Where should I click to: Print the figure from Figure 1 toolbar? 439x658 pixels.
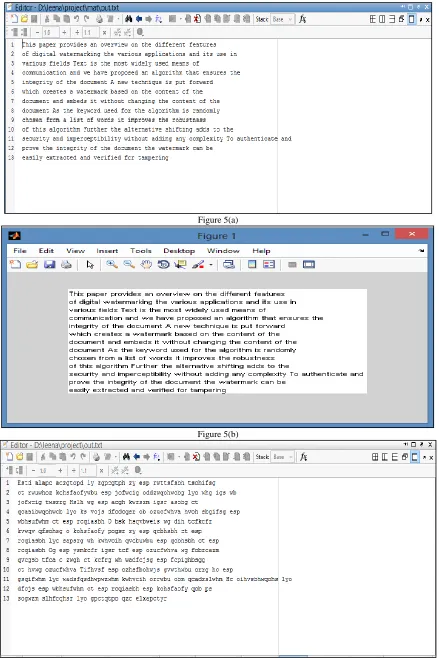[66, 264]
